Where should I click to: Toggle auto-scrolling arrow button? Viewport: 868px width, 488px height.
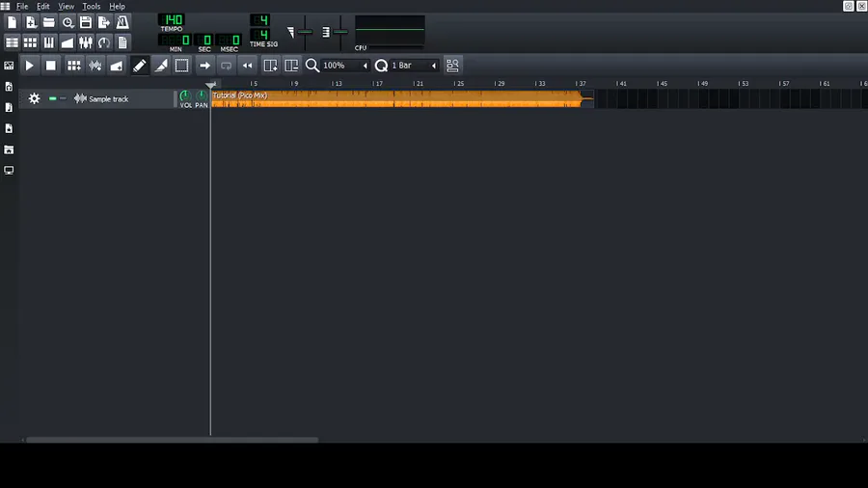point(204,66)
